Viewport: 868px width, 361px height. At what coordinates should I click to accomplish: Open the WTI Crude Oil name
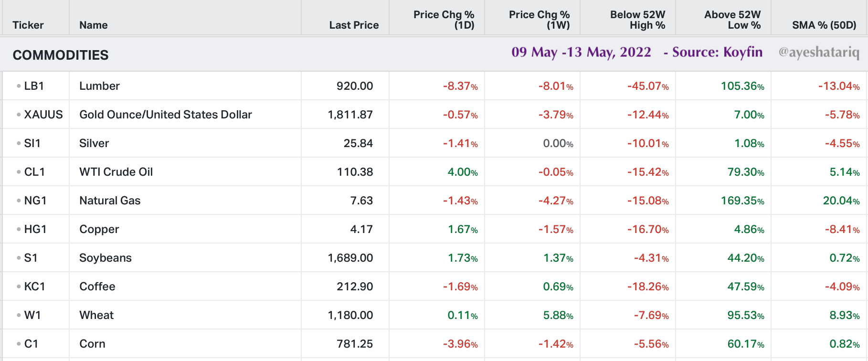(x=116, y=172)
